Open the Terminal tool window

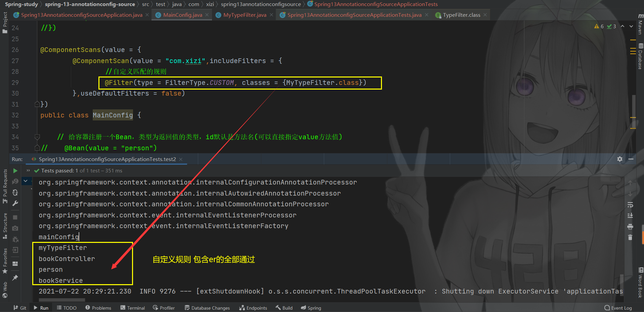(132, 308)
